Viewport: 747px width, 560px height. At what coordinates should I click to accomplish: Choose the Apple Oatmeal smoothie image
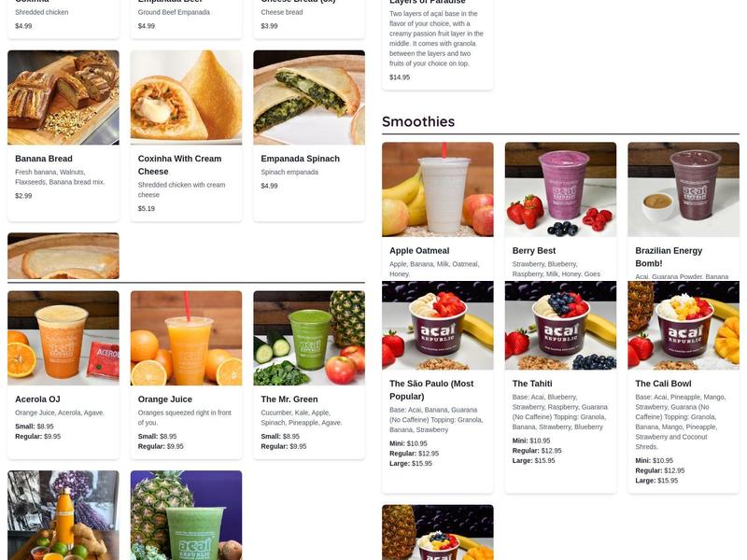click(438, 189)
